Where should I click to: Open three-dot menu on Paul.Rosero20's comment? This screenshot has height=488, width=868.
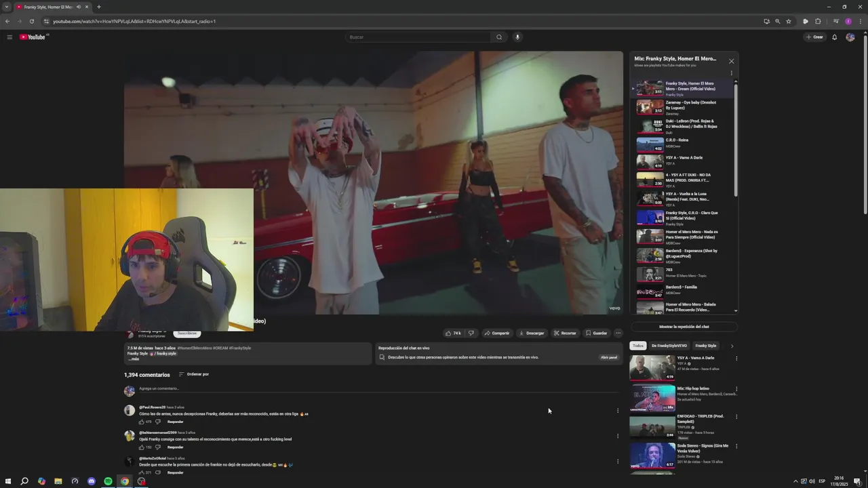618,410
